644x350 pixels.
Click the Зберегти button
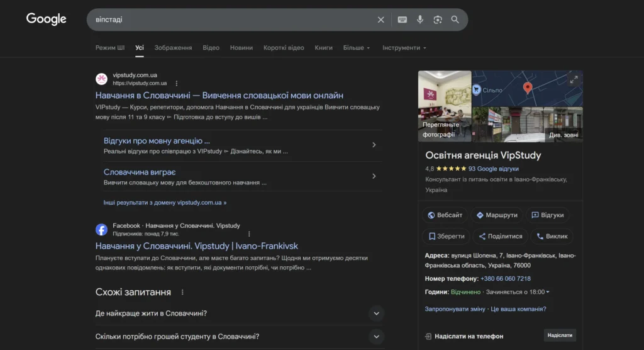[x=446, y=237]
